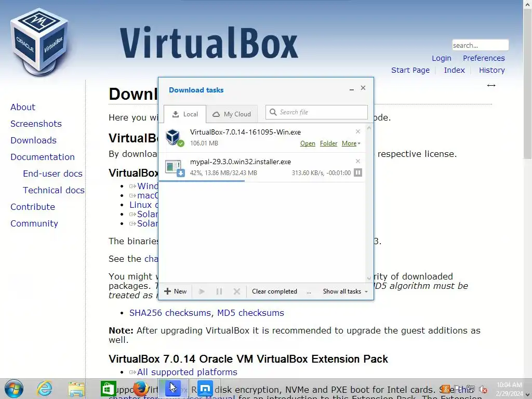Open About in the sidebar
Viewport: 532px width, 399px height.
click(x=23, y=107)
